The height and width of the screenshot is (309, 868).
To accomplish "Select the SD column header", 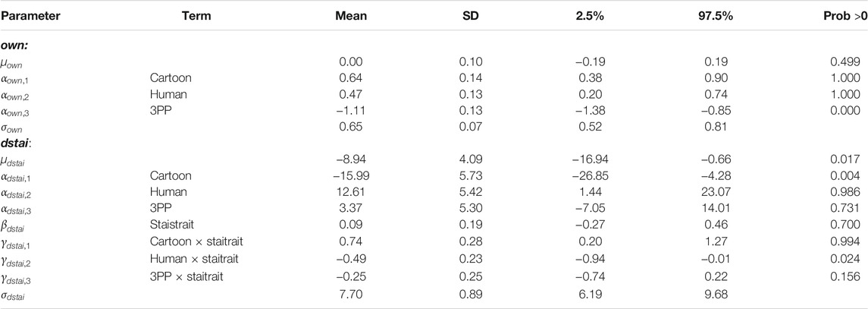I will coord(469,17).
